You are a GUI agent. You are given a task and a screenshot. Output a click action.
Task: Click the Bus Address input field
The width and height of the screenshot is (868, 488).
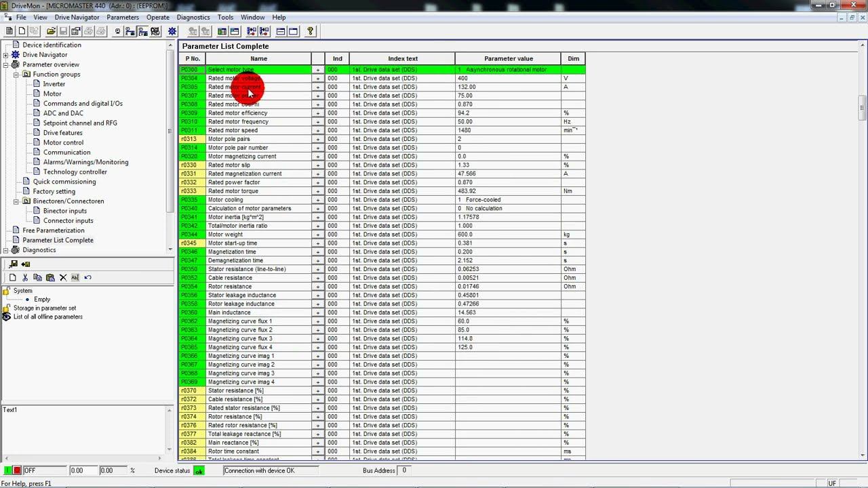coord(406,470)
